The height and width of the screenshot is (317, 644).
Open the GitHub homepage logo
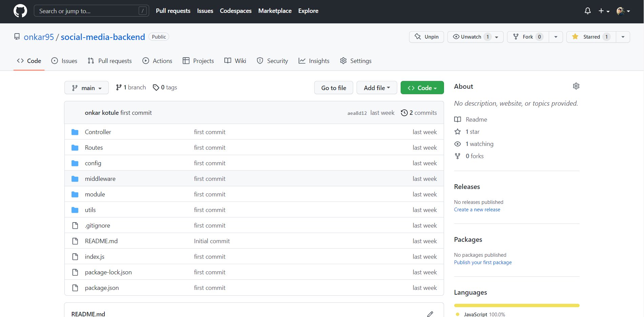click(20, 11)
